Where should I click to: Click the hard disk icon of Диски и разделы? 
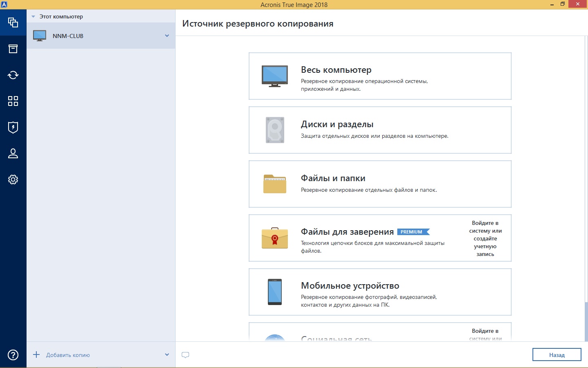click(x=275, y=130)
